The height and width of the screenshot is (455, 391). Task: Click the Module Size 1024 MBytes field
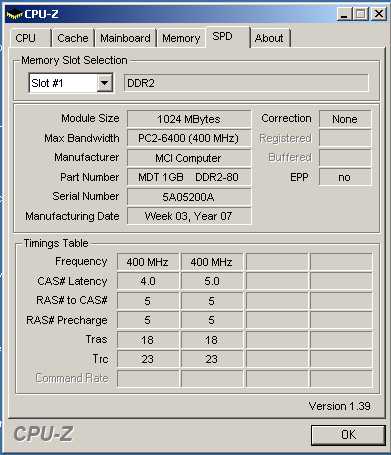189,119
